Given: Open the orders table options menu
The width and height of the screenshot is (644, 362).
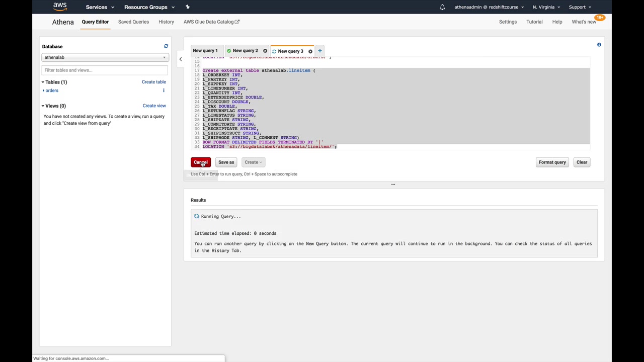Looking at the screenshot, I should [x=164, y=90].
